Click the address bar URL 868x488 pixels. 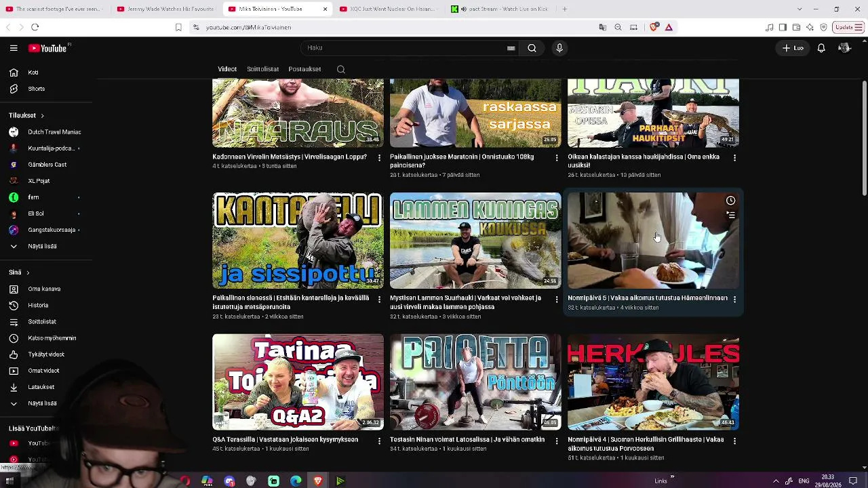248,27
